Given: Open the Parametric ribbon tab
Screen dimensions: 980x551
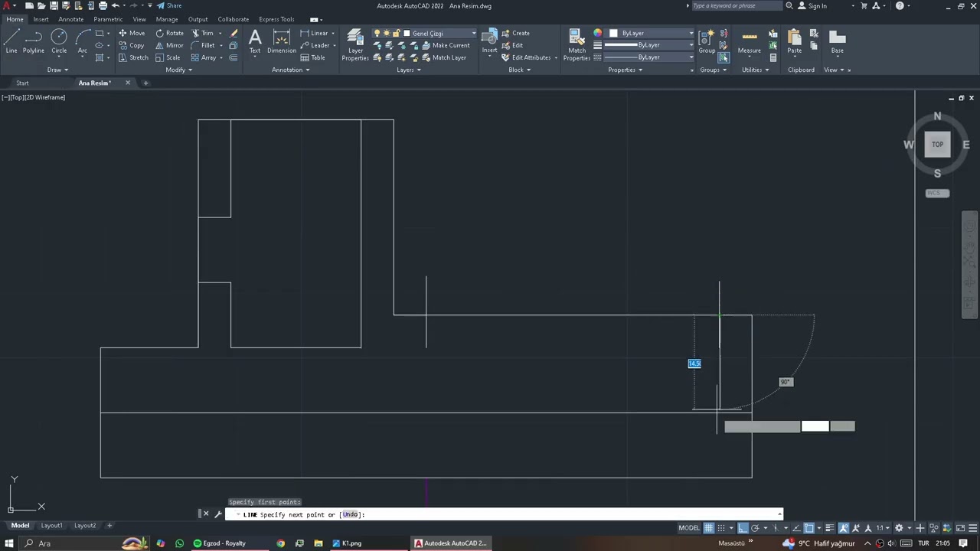Looking at the screenshot, I should 108,19.
